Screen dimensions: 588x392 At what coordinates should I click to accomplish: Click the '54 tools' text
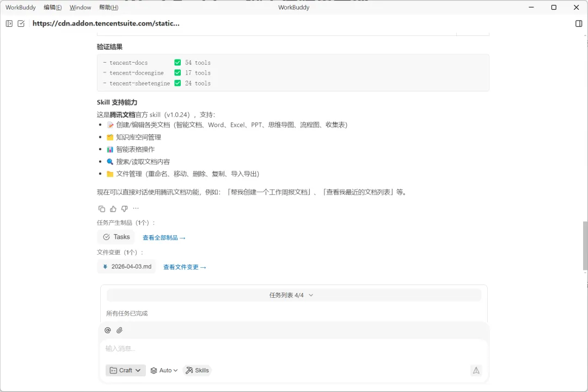pyautogui.click(x=198, y=63)
